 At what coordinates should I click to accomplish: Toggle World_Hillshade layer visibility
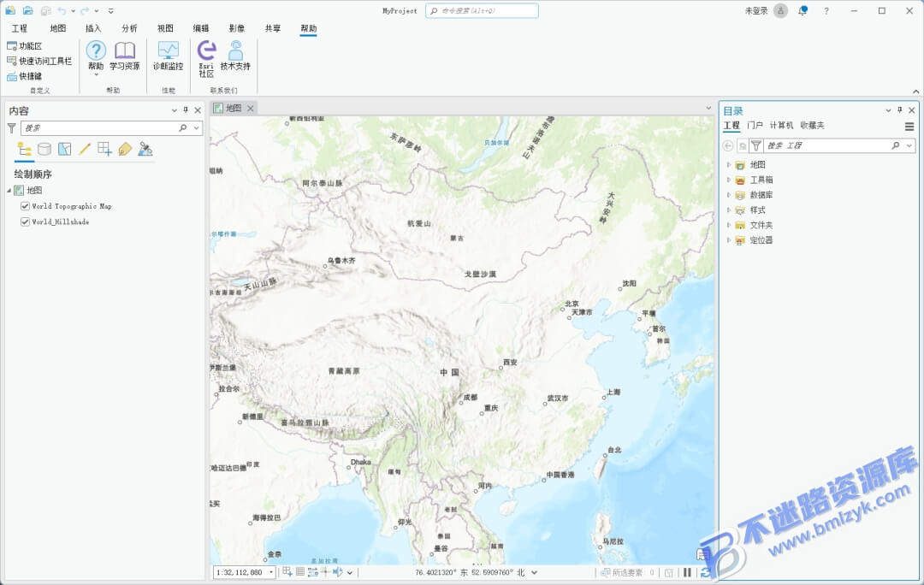point(25,222)
